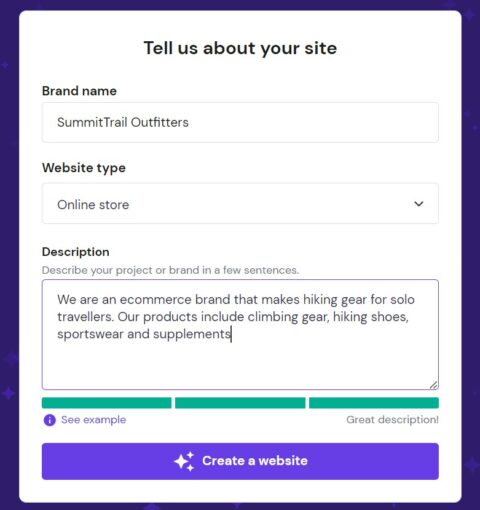
Task: Click the middle green strength bar segment
Action: 240,403
